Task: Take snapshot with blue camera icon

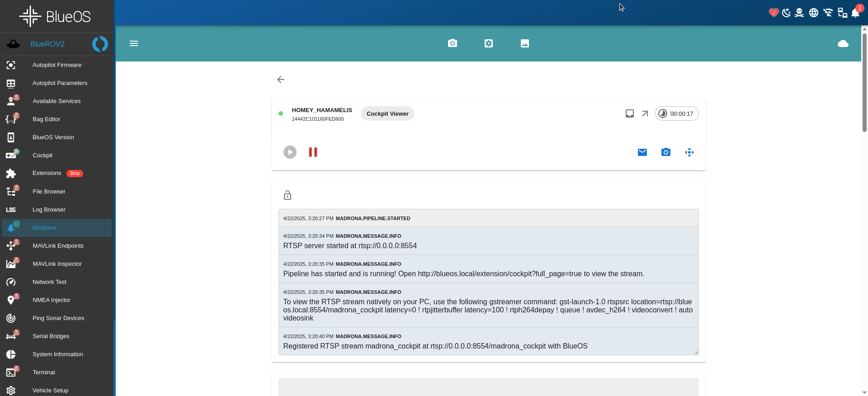Action: pyautogui.click(x=666, y=152)
